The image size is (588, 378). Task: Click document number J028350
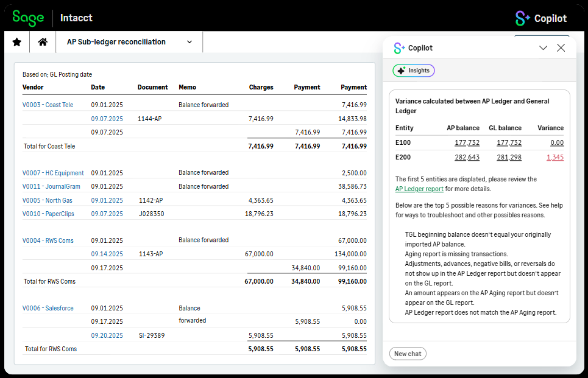click(x=152, y=214)
